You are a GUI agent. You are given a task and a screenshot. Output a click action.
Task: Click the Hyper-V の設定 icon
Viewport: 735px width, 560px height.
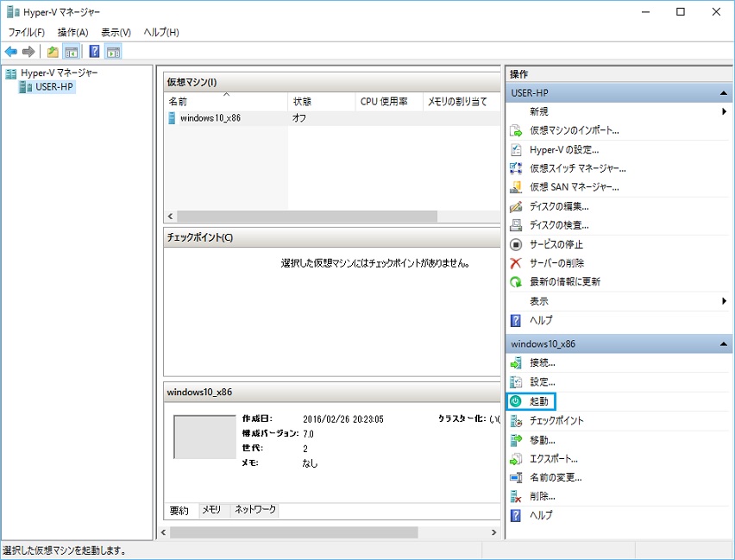tap(516, 149)
